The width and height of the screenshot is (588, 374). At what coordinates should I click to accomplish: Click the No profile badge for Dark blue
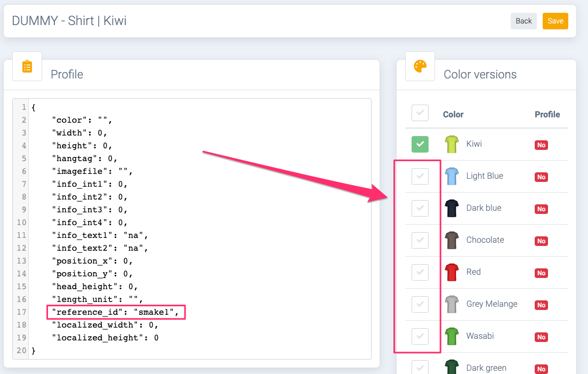click(541, 209)
